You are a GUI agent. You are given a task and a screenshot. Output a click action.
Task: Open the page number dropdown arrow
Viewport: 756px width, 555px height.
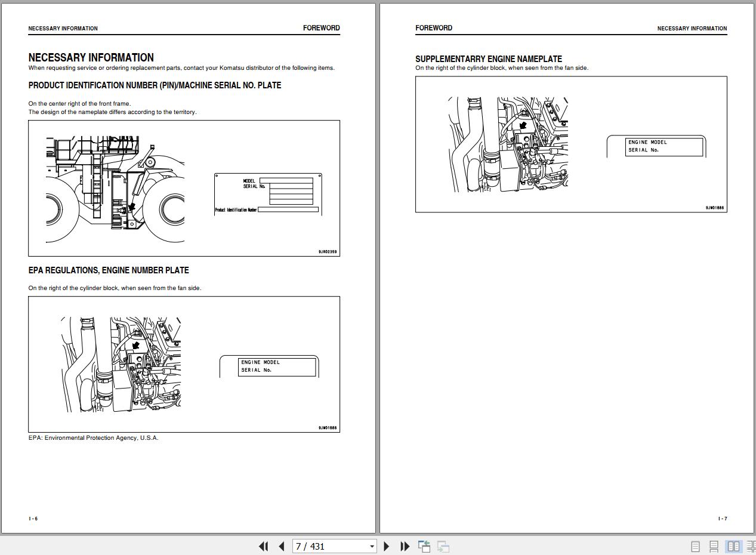click(x=372, y=546)
